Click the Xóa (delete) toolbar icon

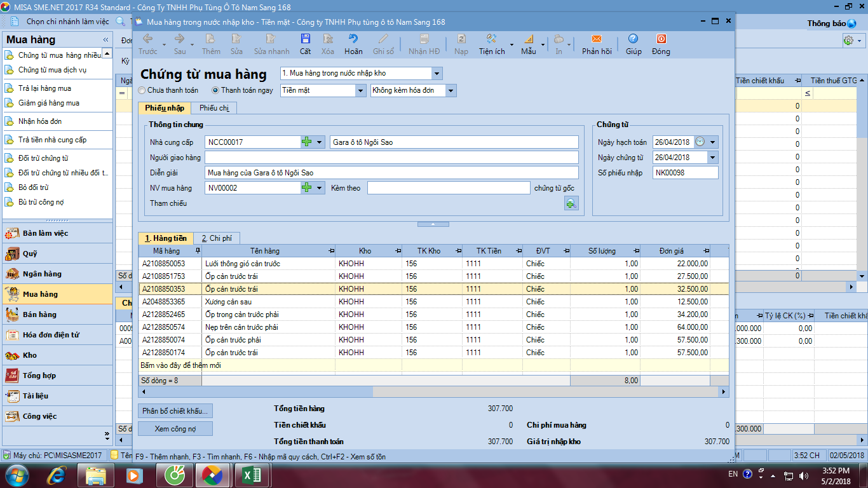[x=327, y=39]
